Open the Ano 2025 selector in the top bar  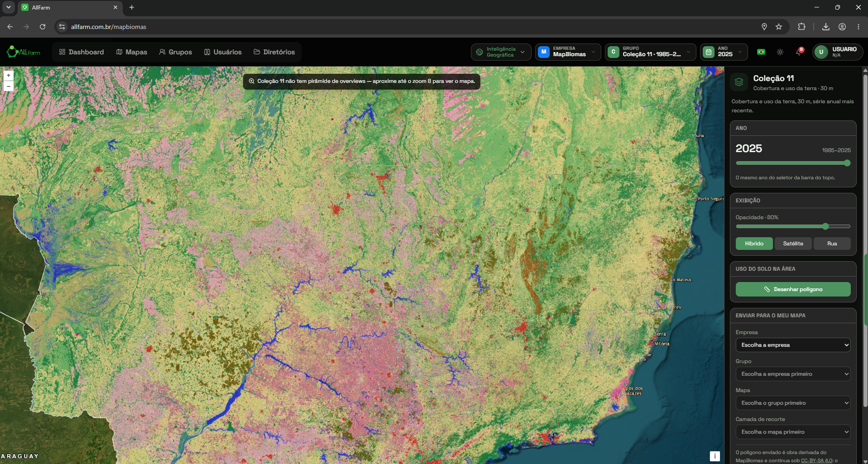pyautogui.click(x=724, y=52)
